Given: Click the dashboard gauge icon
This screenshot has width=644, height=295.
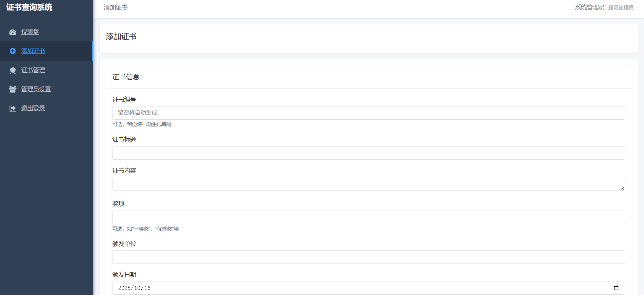Looking at the screenshot, I should tap(13, 32).
